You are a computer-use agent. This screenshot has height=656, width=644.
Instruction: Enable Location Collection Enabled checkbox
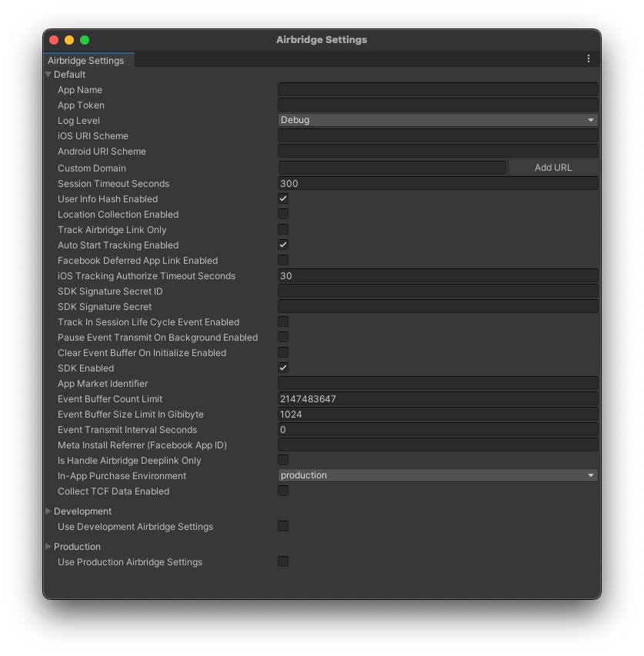283,215
